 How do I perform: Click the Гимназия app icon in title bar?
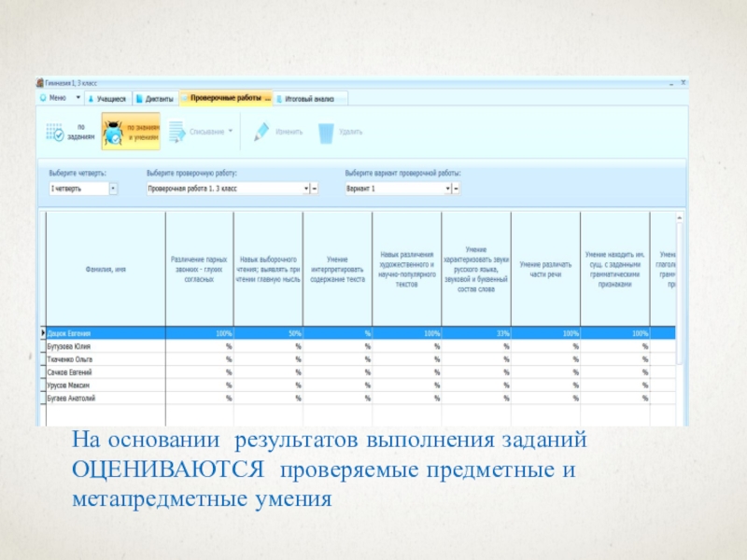click(40, 83)
